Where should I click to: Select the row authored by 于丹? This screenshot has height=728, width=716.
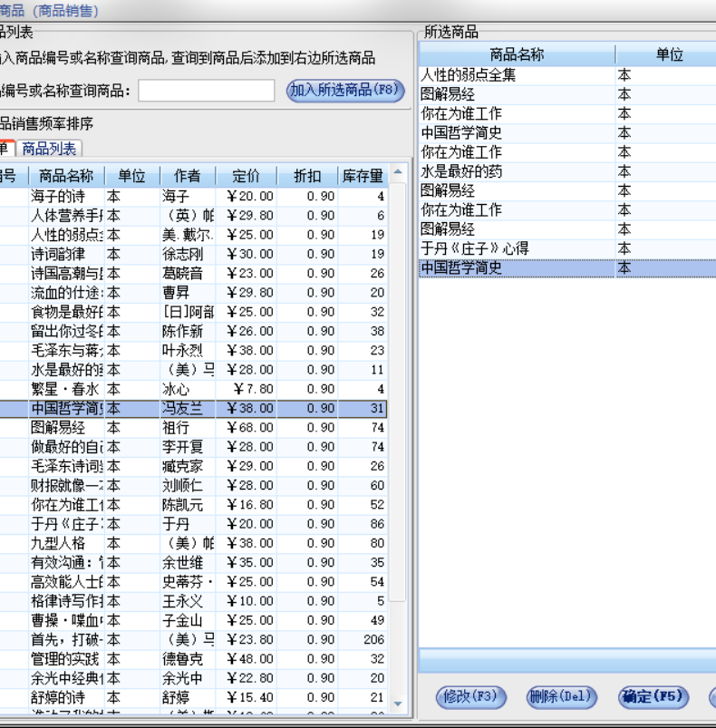193,524
